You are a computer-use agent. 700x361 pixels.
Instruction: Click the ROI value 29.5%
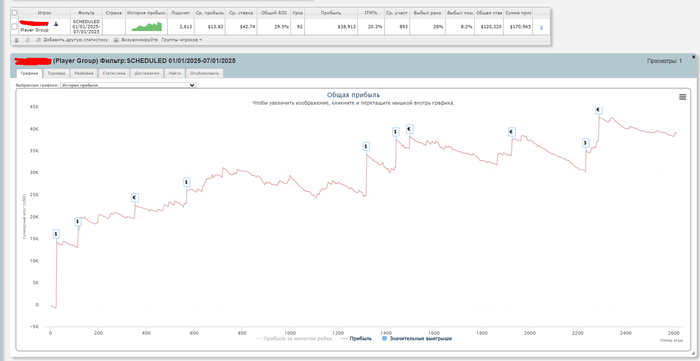click(282, 27)
